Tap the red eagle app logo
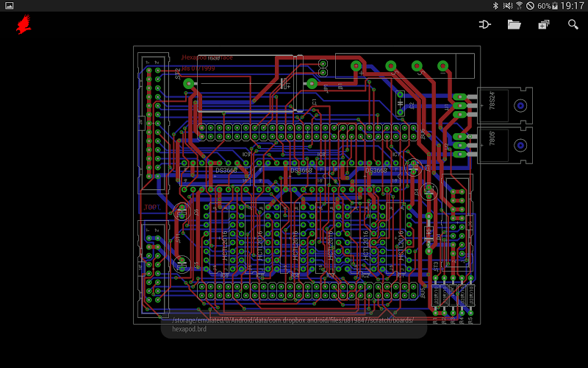Image resolution: width=588 pixels, height=368 pixels. tap(24, 24)
